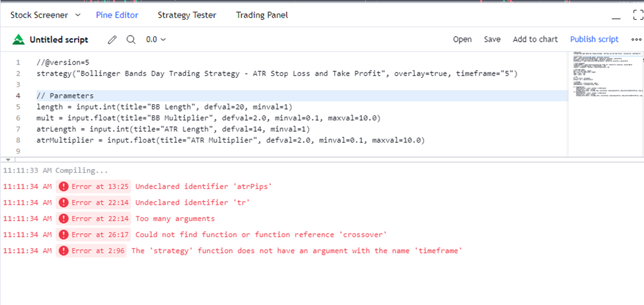The image size is (644, 305).
Task: Switch to the Trading Panel tab
Action: point(262,15)
